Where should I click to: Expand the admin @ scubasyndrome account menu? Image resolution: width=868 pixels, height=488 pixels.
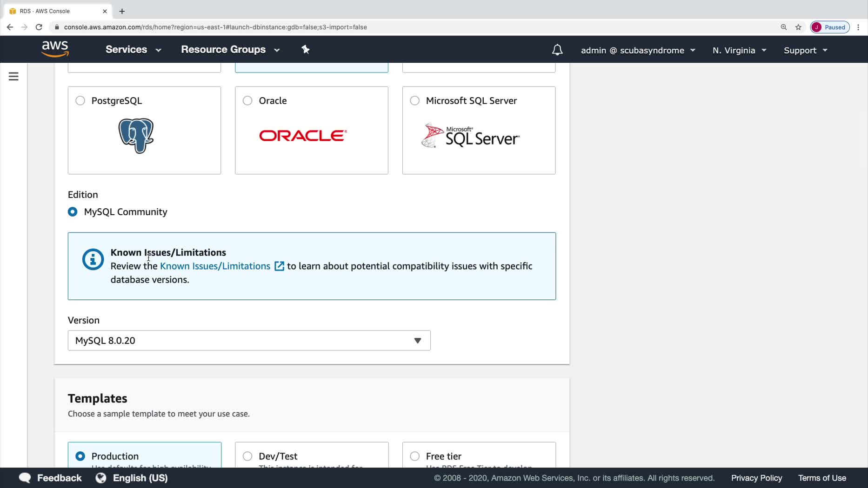(x=638, y=50)
